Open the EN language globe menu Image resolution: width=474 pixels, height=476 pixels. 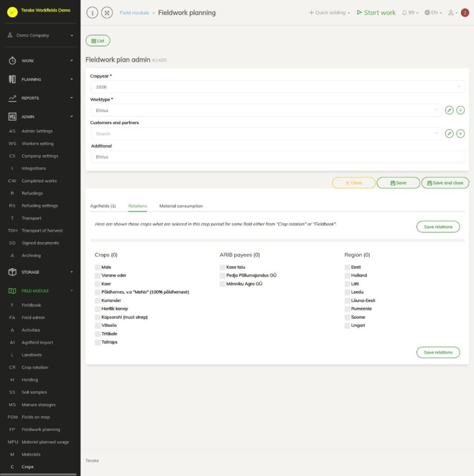[x=433, y=13]
